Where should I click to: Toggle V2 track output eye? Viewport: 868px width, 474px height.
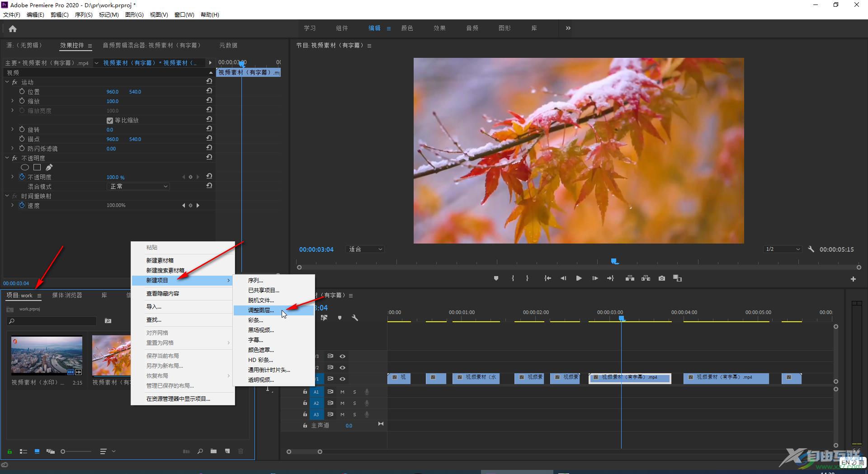(342, 367)
